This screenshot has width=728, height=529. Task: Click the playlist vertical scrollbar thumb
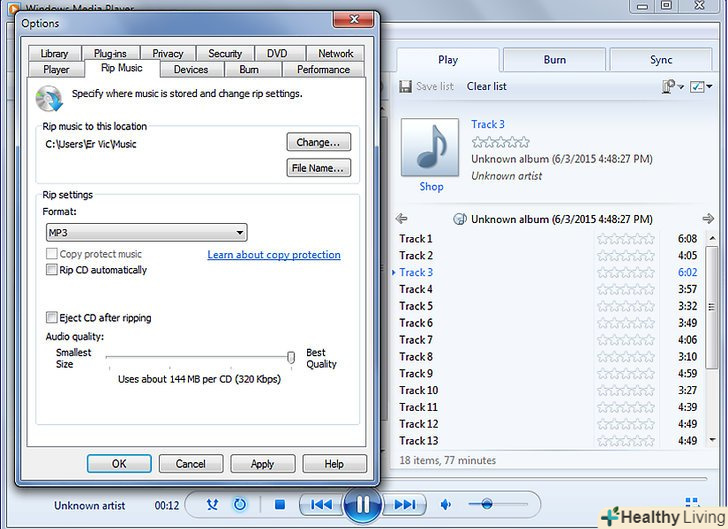tap(711, 307)
